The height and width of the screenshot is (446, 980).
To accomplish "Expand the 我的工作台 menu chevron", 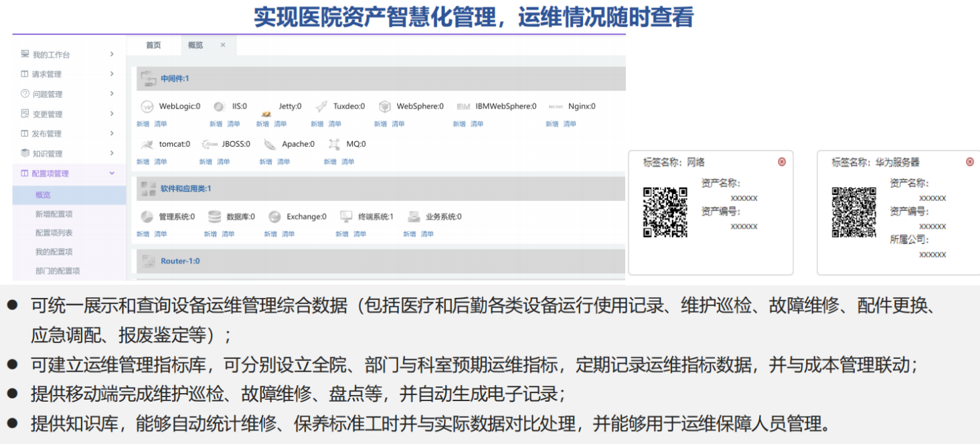I will [112, 54].
